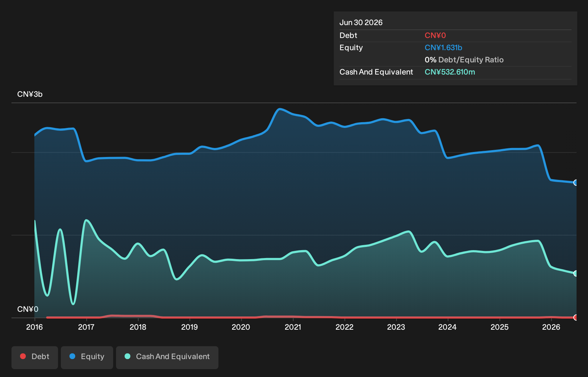The height and width of the screenshot is (377, 588).
Task: Click the 2016 x-axis label
Action: coord(34,327)
